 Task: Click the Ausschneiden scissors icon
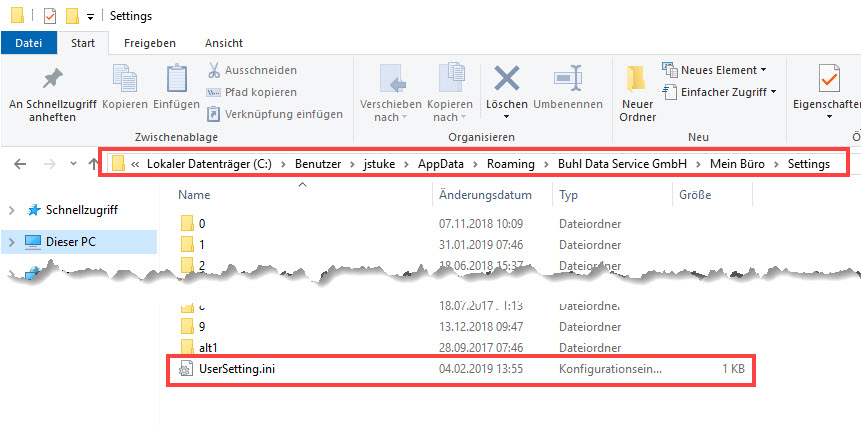pyautogui.click(x=215, y=71)
